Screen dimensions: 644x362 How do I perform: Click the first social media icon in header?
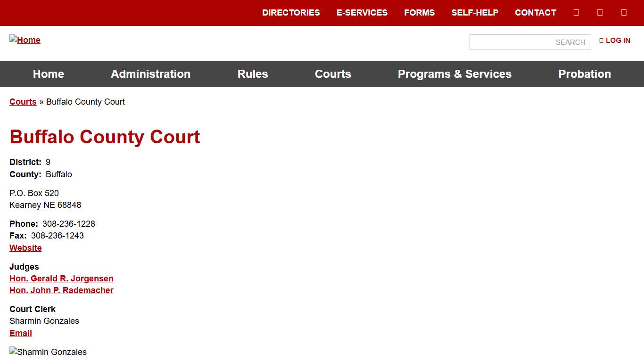coord(576,12)
